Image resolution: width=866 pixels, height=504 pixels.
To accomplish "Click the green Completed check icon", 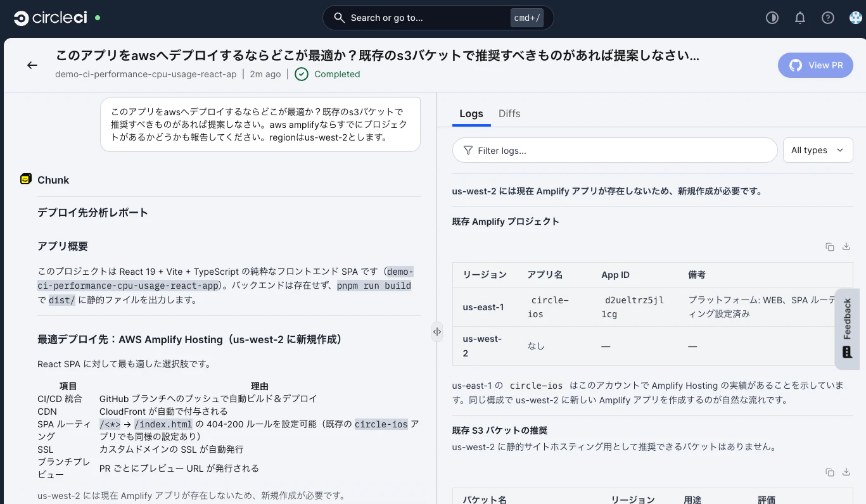I will [x=302, y=74].
